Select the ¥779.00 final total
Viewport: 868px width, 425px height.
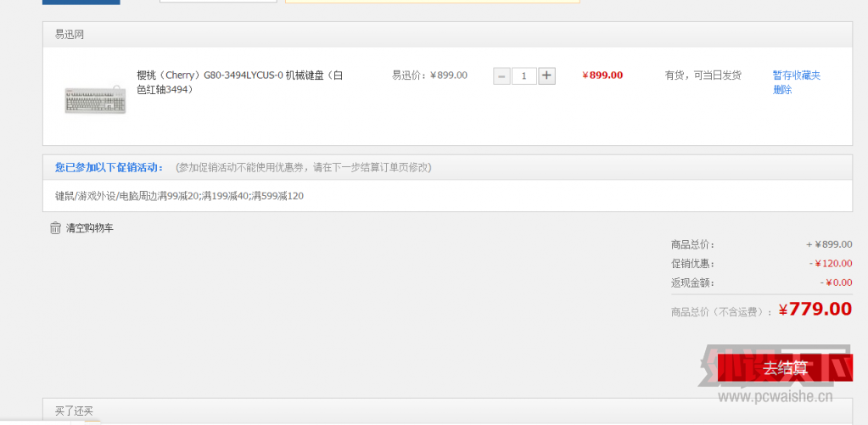815,310
